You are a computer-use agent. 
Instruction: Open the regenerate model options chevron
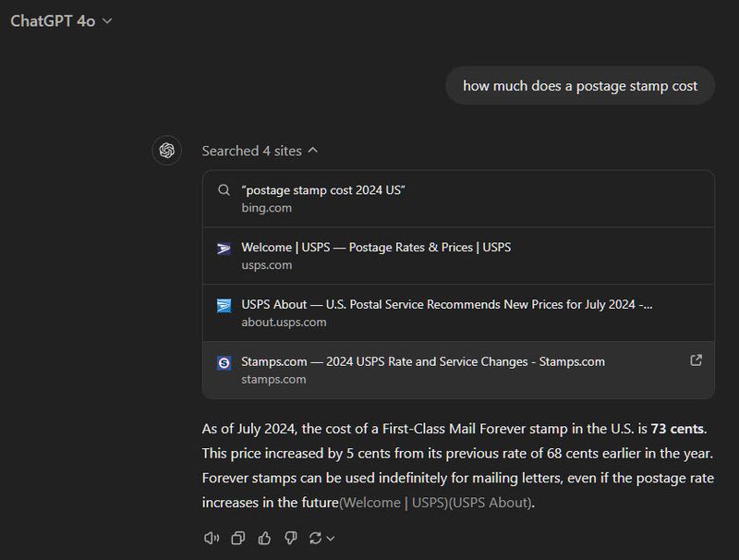click(331, 539)
